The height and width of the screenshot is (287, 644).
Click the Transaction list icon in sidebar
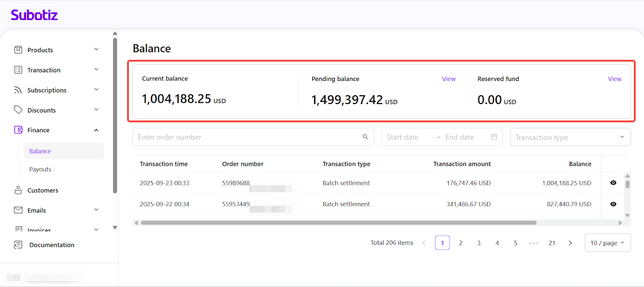tap(18, 70)
